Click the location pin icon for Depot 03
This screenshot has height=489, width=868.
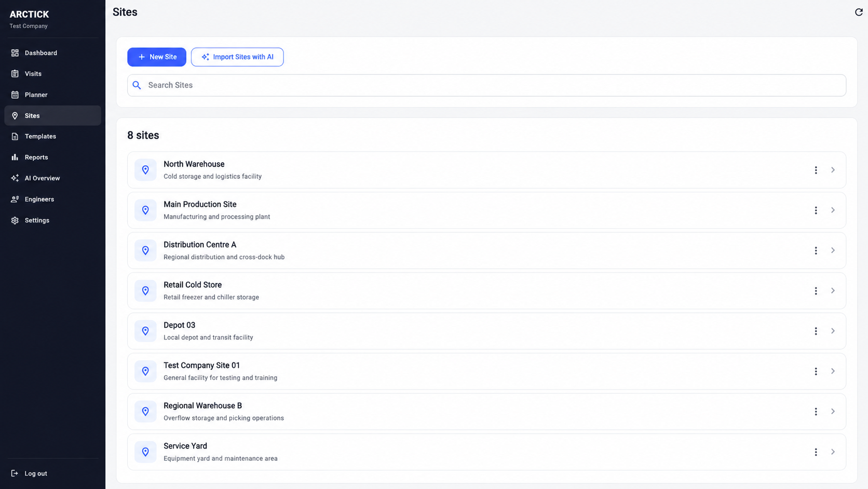coord(145,331)
